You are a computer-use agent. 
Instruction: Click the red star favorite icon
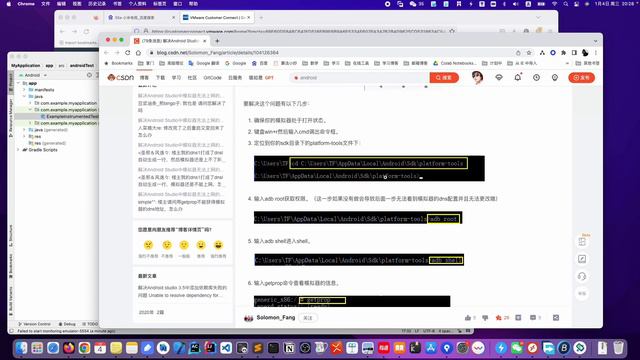(498, 318)
